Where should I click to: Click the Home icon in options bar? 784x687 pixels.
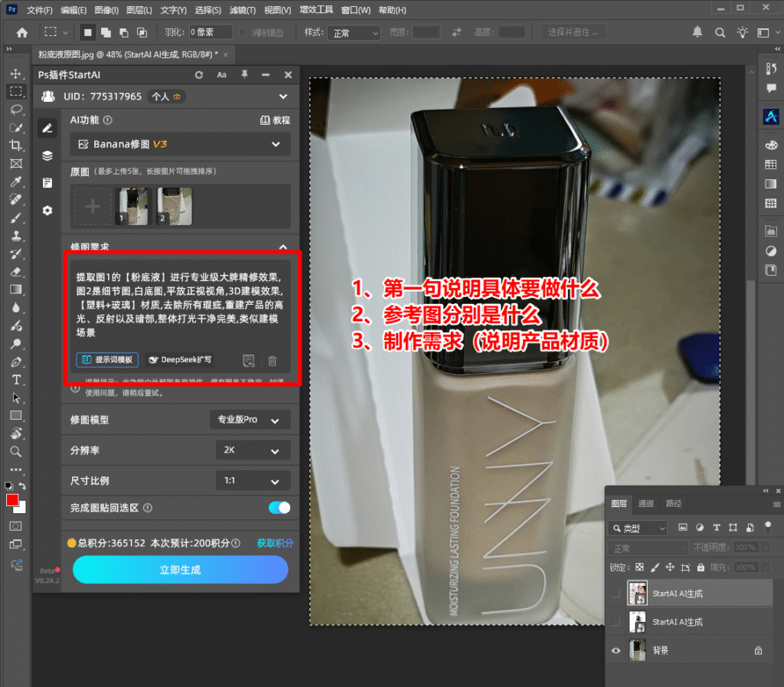22,32
